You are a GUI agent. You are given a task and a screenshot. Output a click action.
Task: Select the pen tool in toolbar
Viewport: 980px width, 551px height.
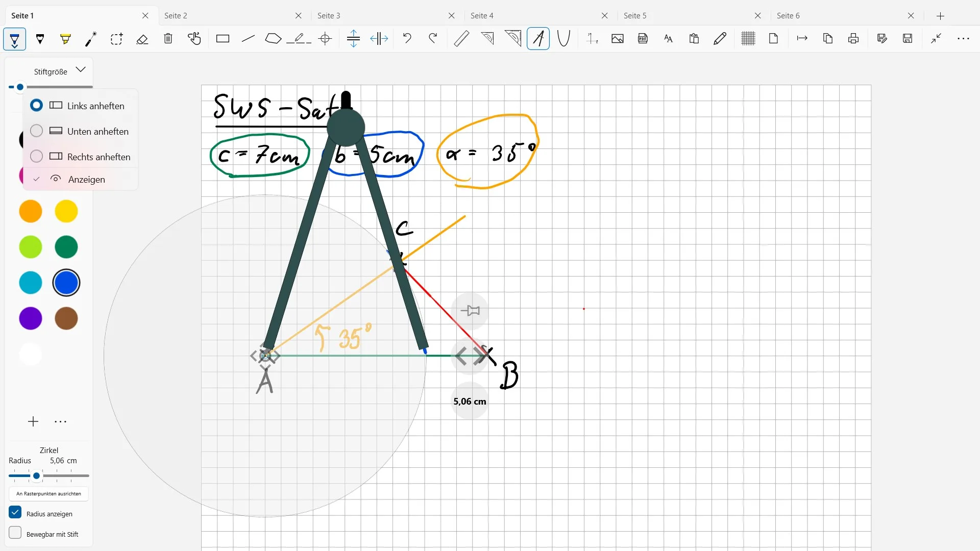coord(14,39)
